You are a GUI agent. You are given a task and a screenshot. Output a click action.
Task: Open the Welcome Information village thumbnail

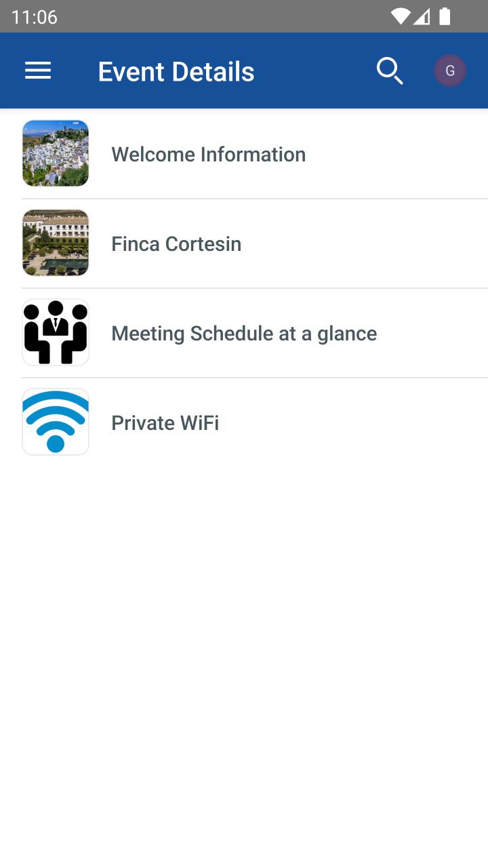click(56, 153)
